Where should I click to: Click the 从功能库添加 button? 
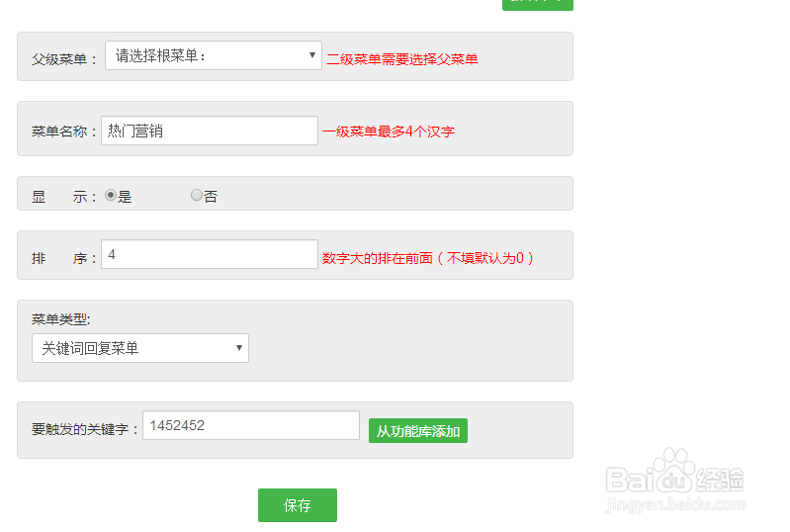click(418, 431)
